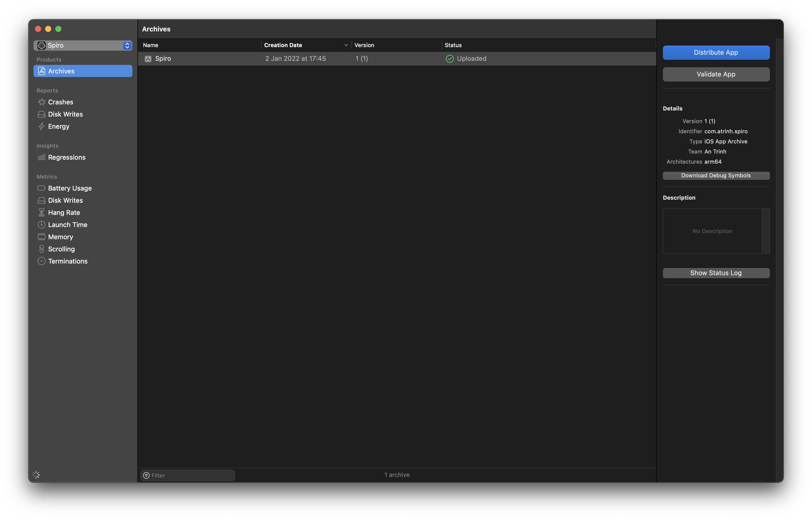Expand the Creation Date column sort
Screen dimensions: 812x520
[x=345, y=45]
